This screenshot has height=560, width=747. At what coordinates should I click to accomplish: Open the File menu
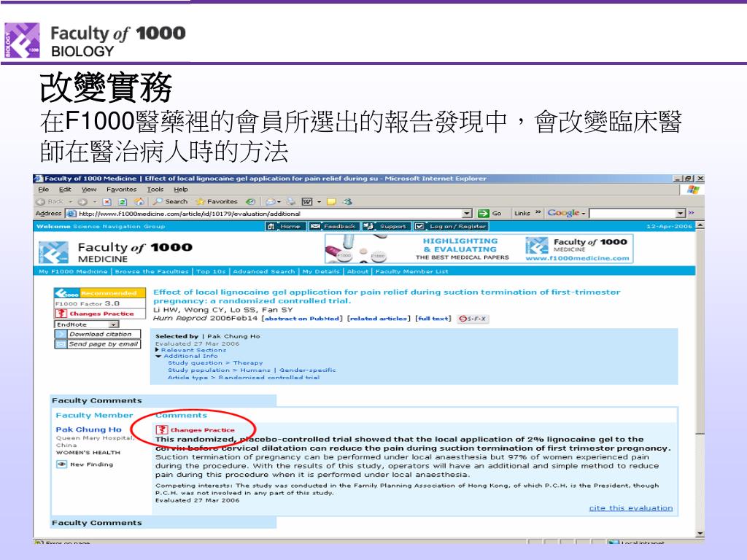(x=43, y=190)
